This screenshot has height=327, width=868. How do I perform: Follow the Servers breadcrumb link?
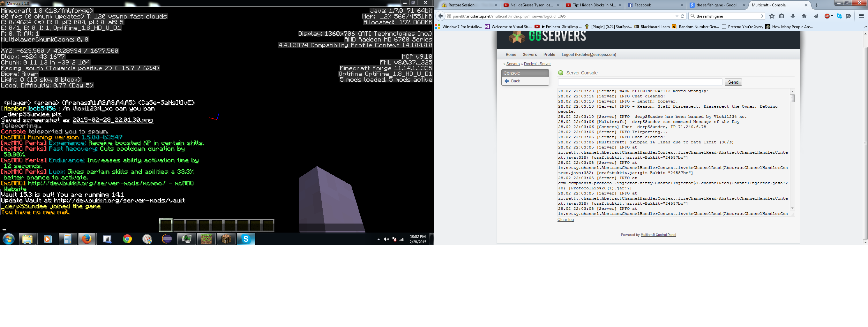tap(513, 64)
